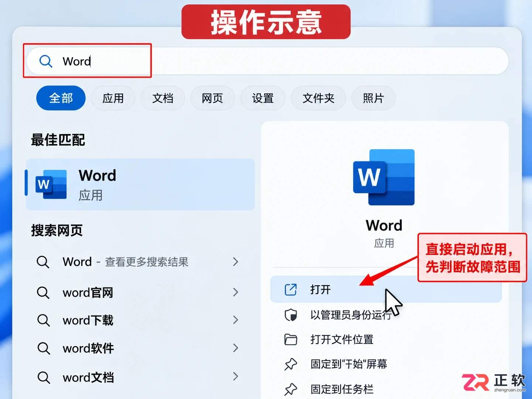Switch to the 设置 filter tab
This screenshot has height=399, width=532.
click(263, 98)
